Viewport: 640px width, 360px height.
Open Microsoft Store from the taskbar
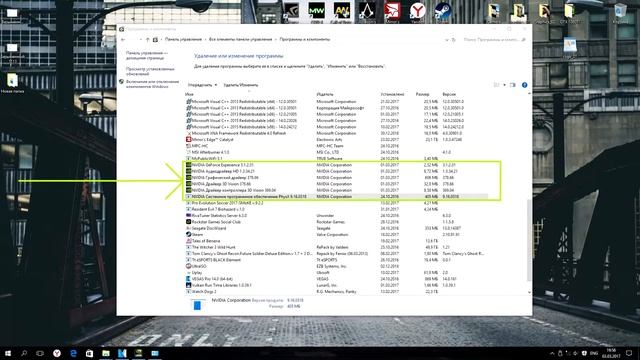click(x=89, y=353)
